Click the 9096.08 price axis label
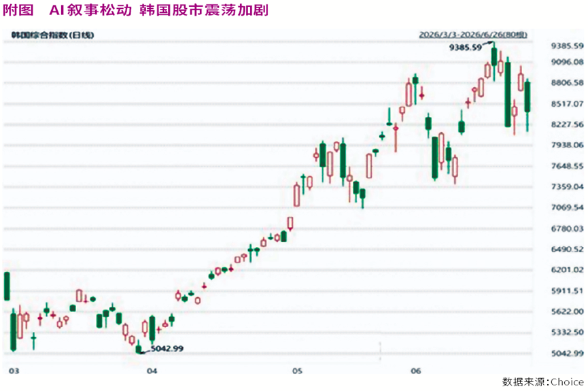This screenshot has height=391, width=588. [567, 62]
